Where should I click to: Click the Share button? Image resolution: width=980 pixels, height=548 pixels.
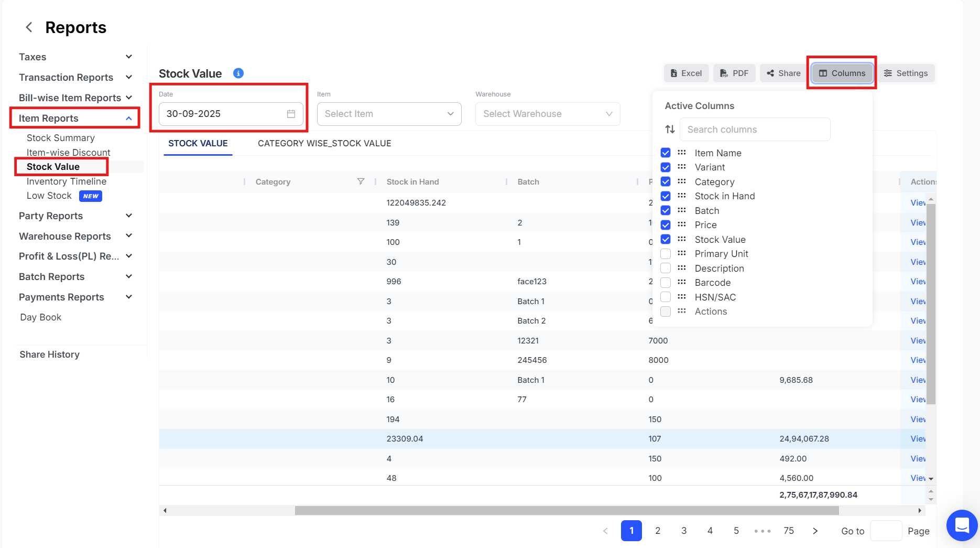point(783,73)
